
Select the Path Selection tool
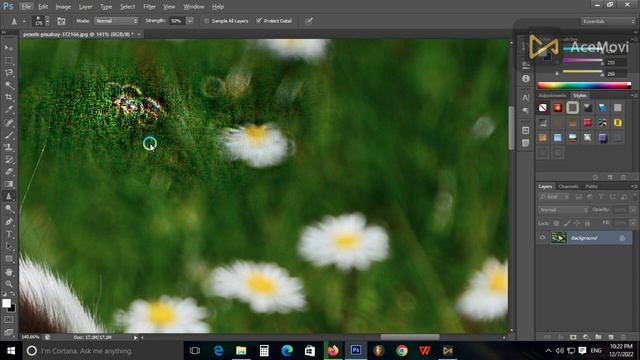point(9,246)
